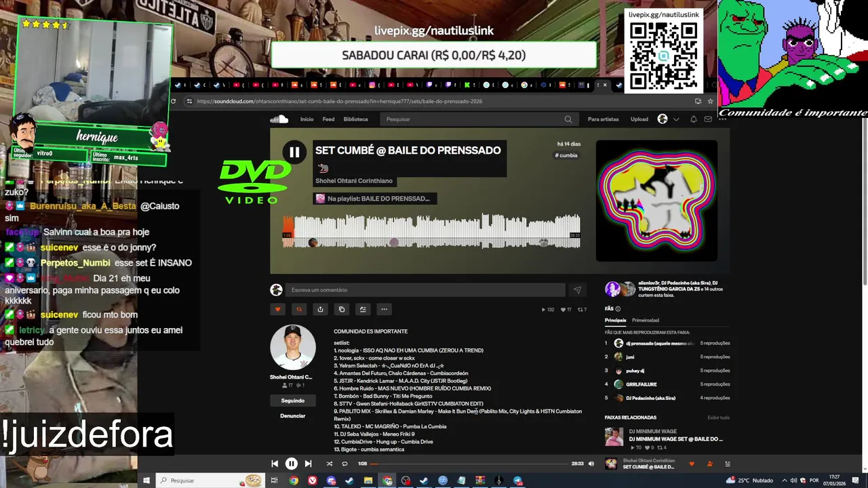Open Task View on the taskbar
The image size is (868, 488).
[x=275, y=481]
